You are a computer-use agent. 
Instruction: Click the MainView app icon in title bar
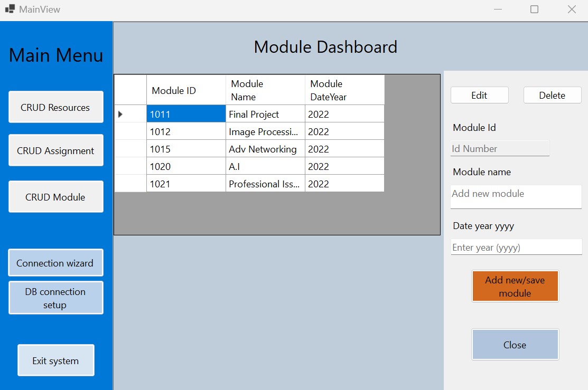pos(10,9)
